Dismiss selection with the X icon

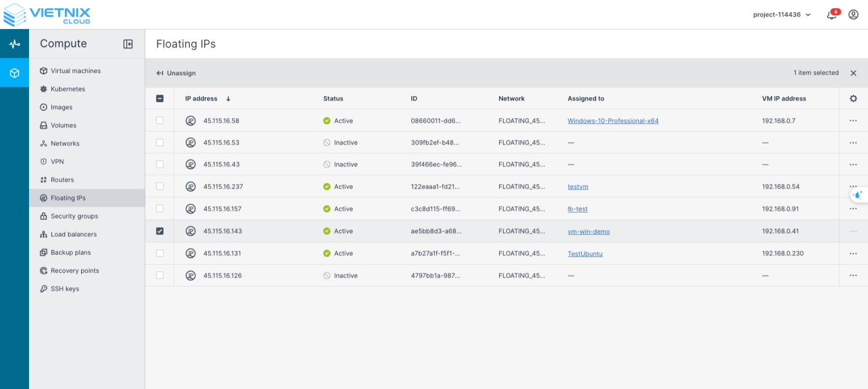(853, 73)
